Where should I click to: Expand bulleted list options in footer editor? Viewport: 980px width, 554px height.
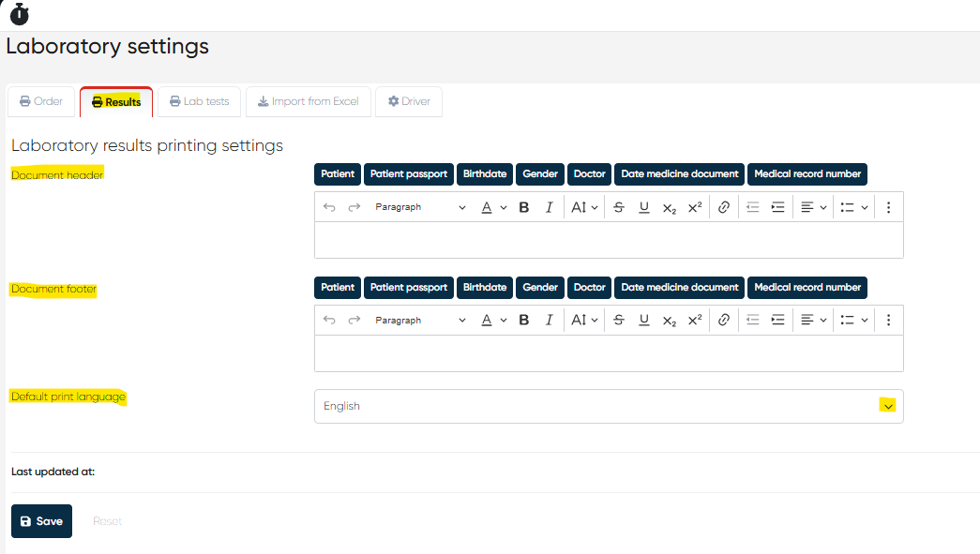853,321
